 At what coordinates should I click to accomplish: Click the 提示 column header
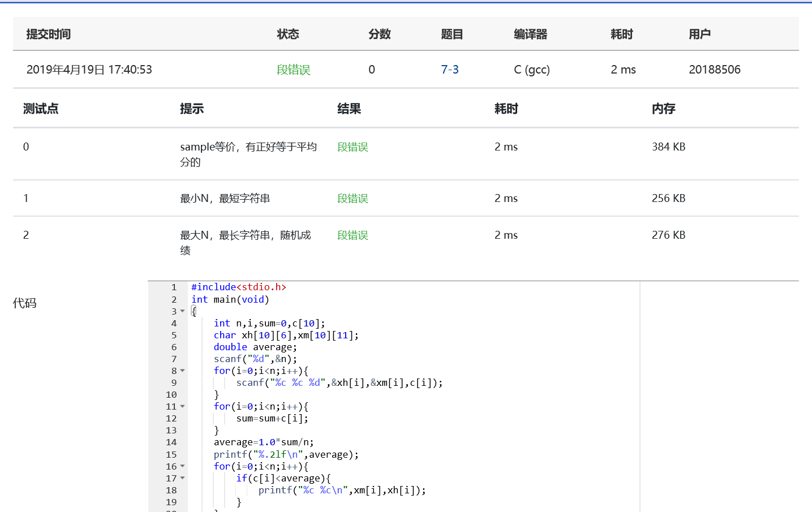point(192,109)
